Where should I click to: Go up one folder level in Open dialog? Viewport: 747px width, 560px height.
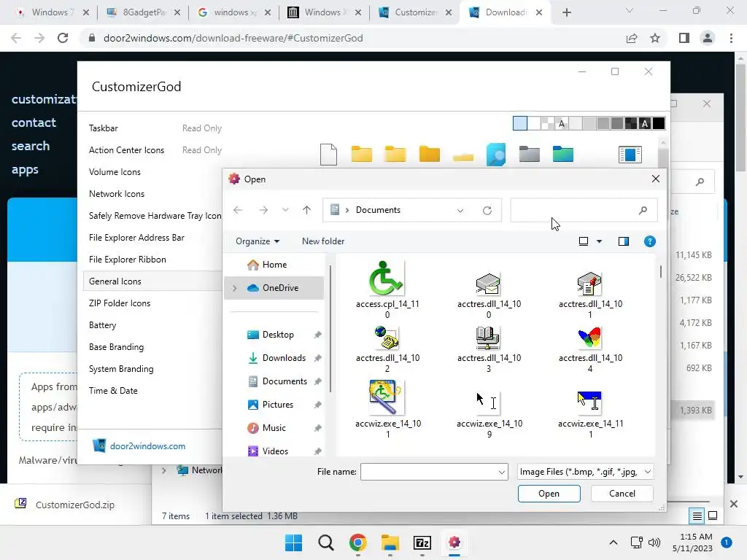click(x=307, y=210)
